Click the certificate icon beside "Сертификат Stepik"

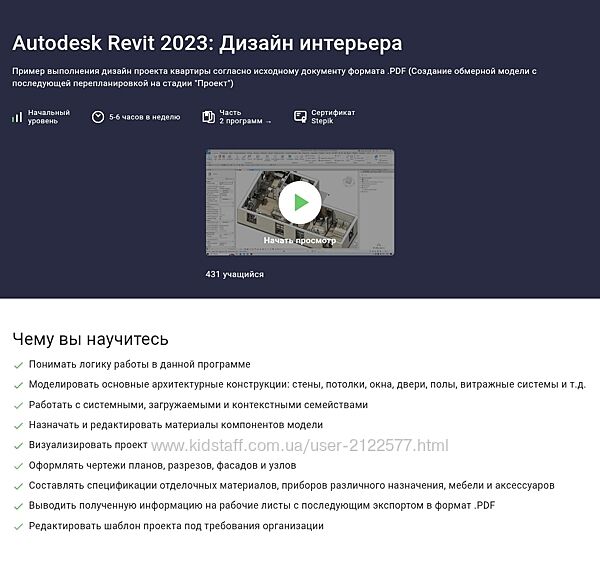click(300, 117)
